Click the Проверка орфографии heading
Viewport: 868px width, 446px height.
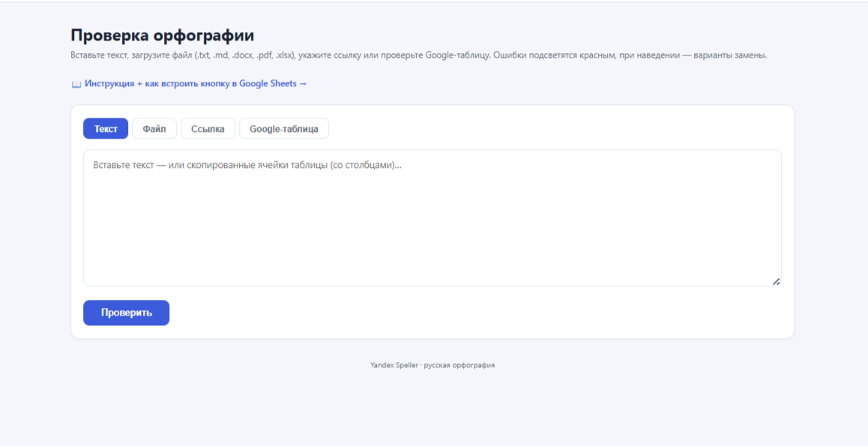tap(162, 35)
